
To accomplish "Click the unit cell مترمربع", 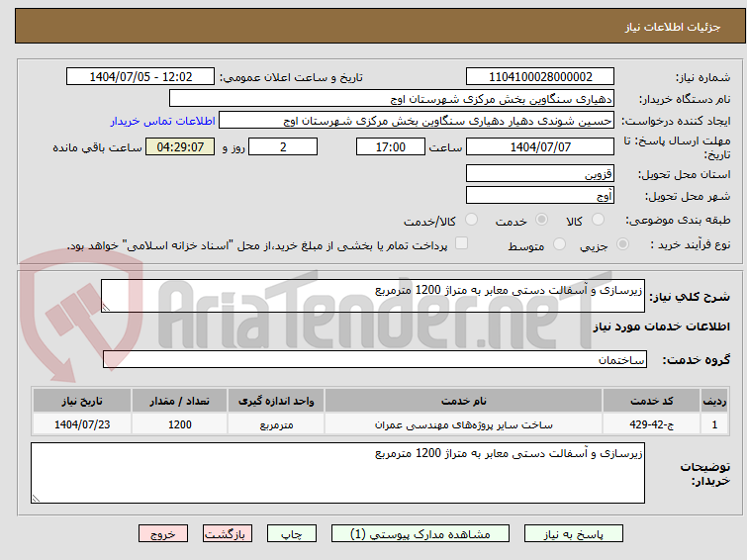I will 276,424.
